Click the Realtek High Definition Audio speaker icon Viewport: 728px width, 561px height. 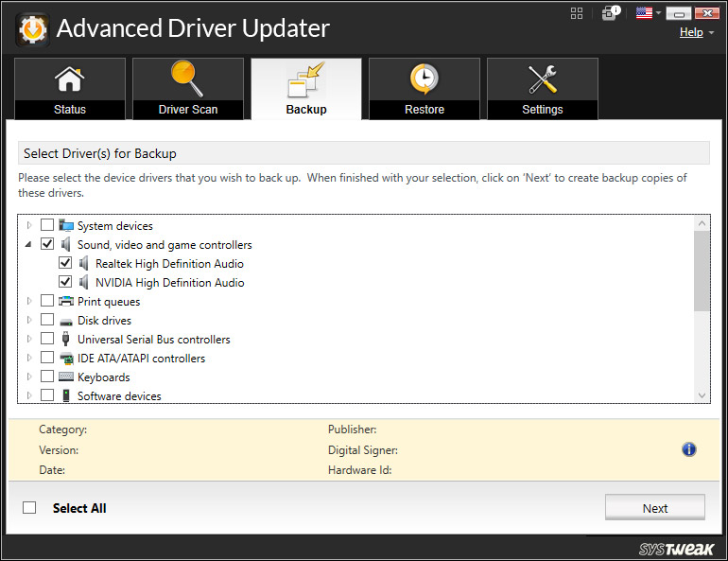pyautogui.click(x=83, y=263)
